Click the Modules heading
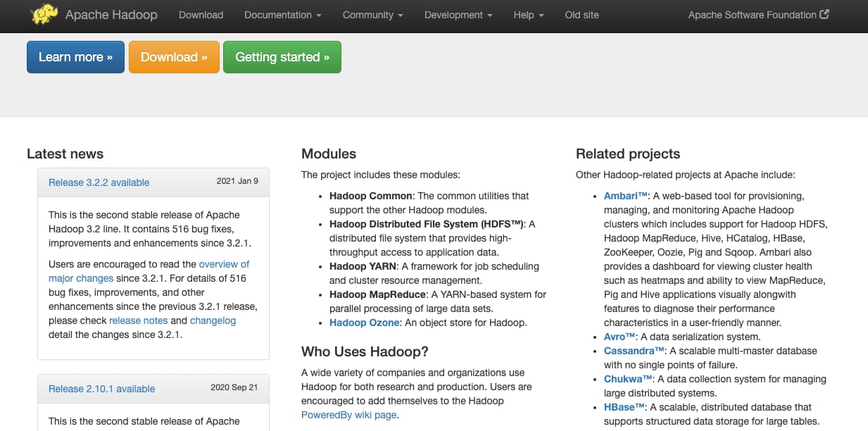868x431 pixels. point(329,154)
